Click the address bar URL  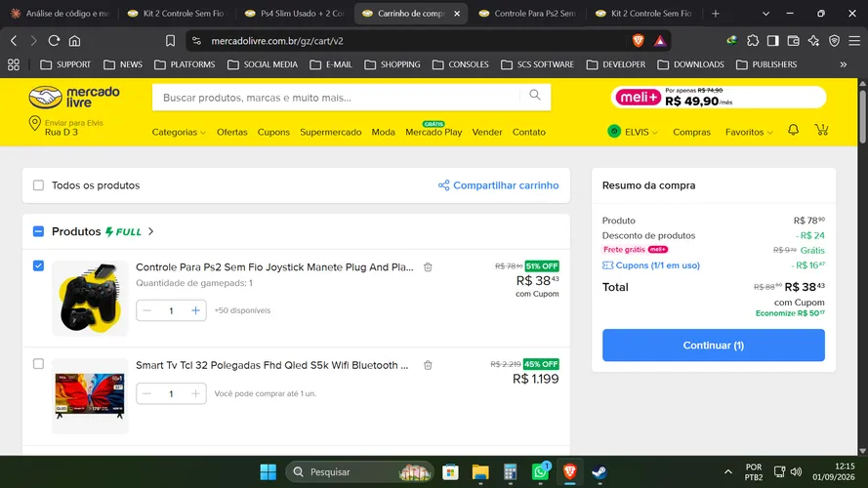pos(277,41)
